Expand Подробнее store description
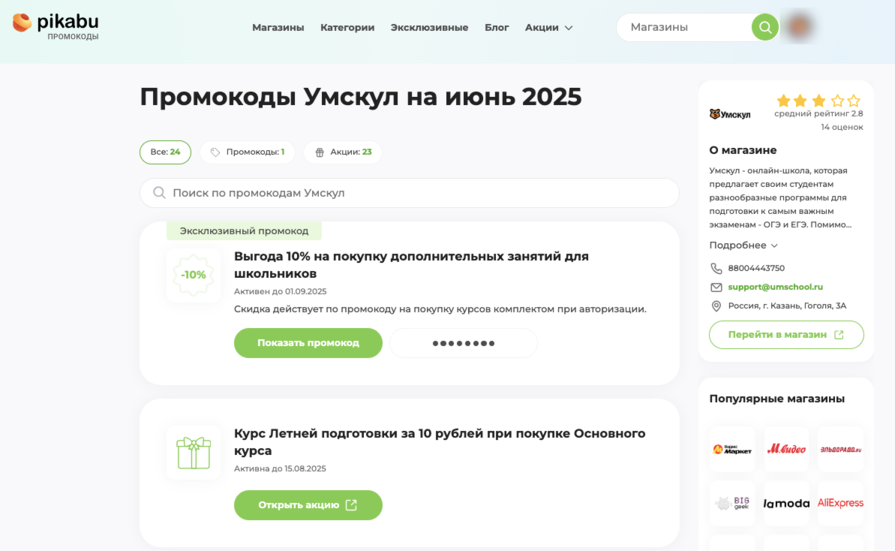The image size is (895, 551). (x=743, y=245)
